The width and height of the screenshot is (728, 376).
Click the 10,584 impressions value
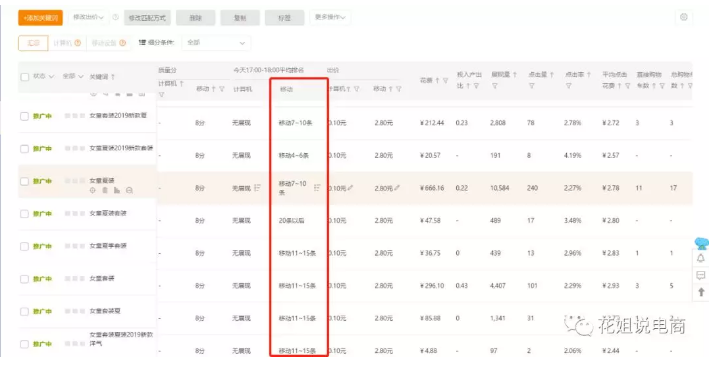[500, 188]
